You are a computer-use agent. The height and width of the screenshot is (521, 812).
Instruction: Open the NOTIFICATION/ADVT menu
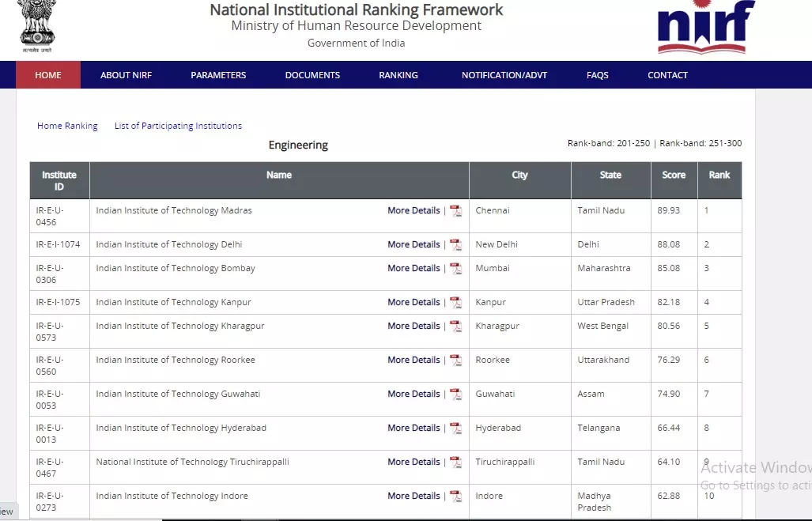(504, 75)
